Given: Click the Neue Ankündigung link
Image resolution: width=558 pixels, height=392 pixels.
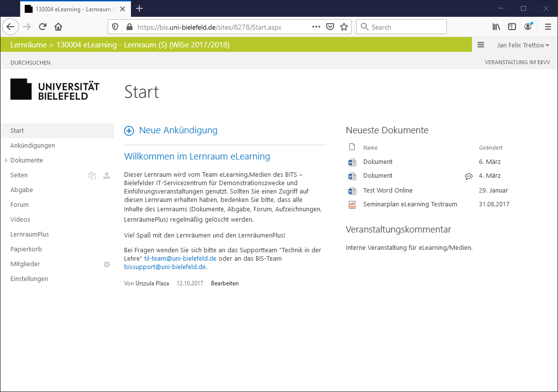Looking at the screenshot, I should click(x=178, y=130).
